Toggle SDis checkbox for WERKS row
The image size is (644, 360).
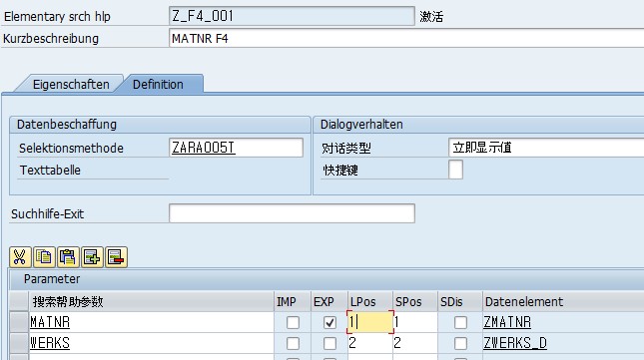pyautogui.click(x=460, y=343)
